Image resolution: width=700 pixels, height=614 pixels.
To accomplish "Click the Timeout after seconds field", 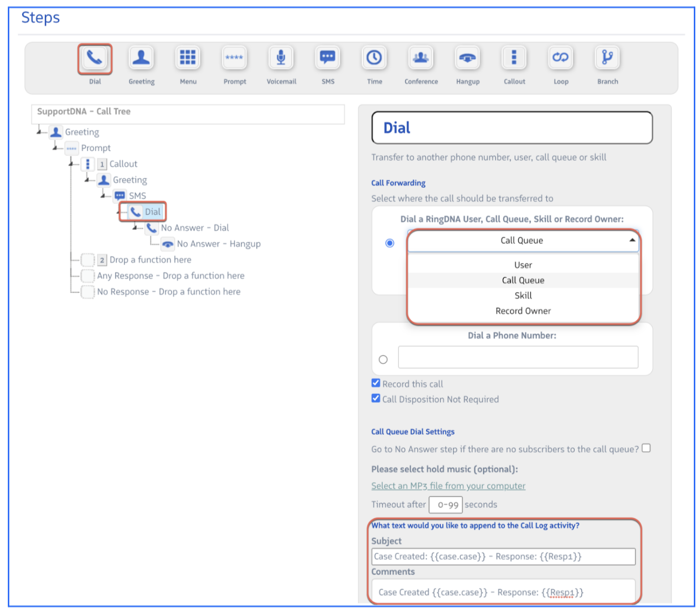I will click(x=445, y=505).
